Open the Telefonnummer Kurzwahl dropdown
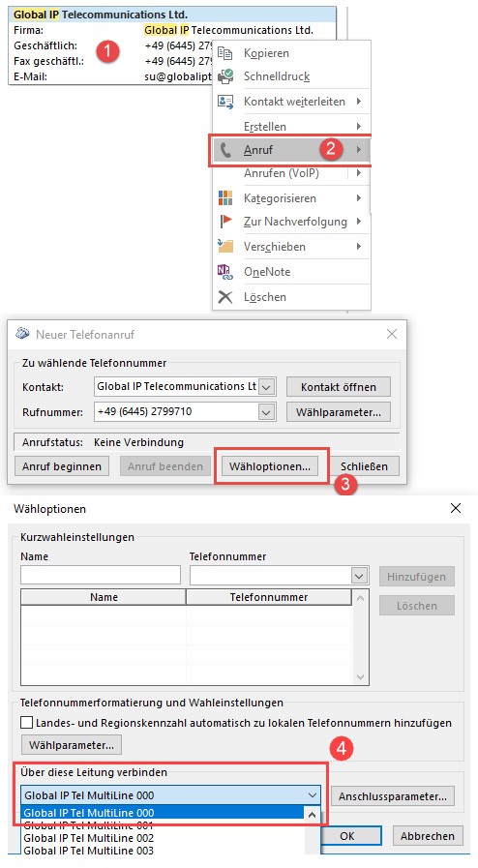478x868 pixels. [x=360, y=576]
